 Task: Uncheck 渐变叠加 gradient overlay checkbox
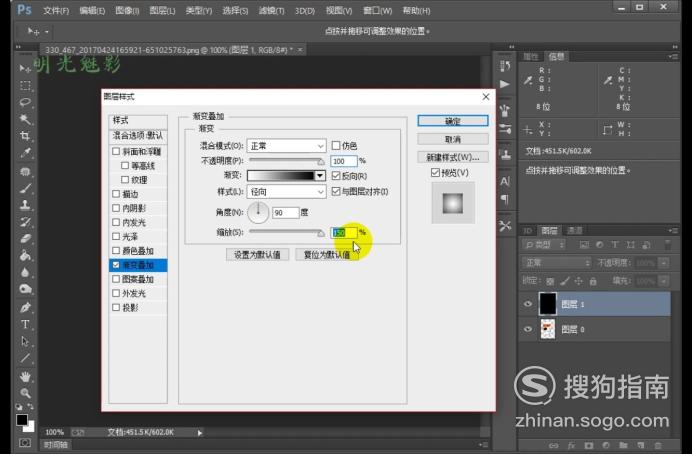116,265
